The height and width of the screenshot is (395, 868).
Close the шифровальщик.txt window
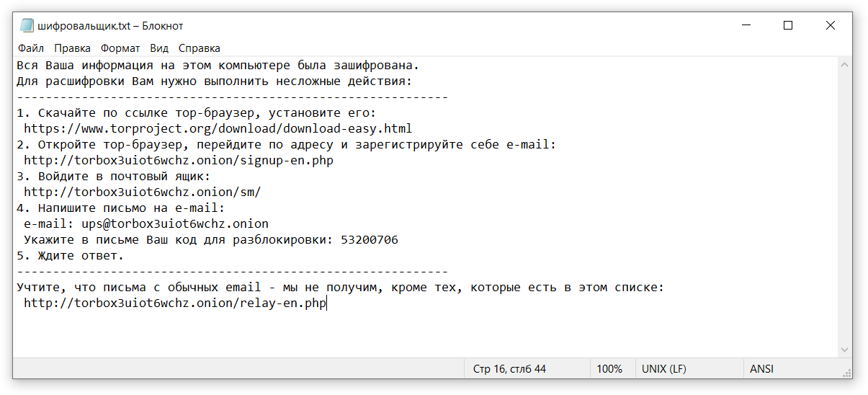(830, 25)
